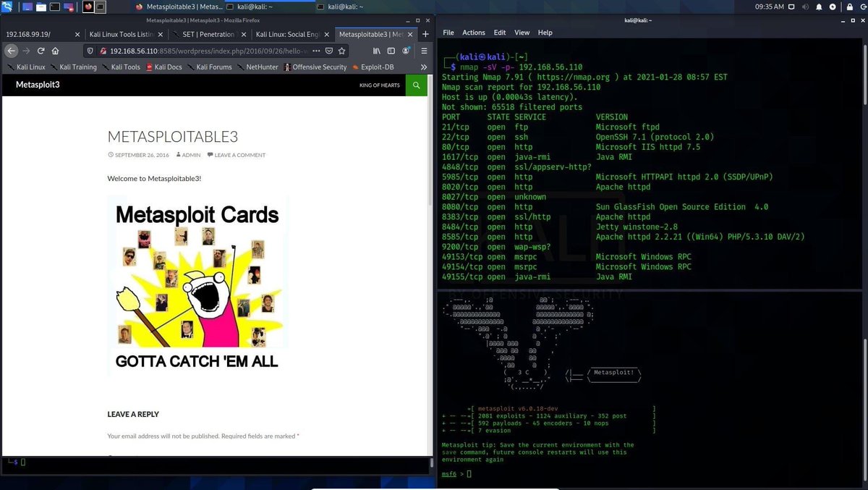Image resolution: width=868 pixels, height=490 pixels.
Task: Open Kali Forums bookmark
Action: pos(210,67)
